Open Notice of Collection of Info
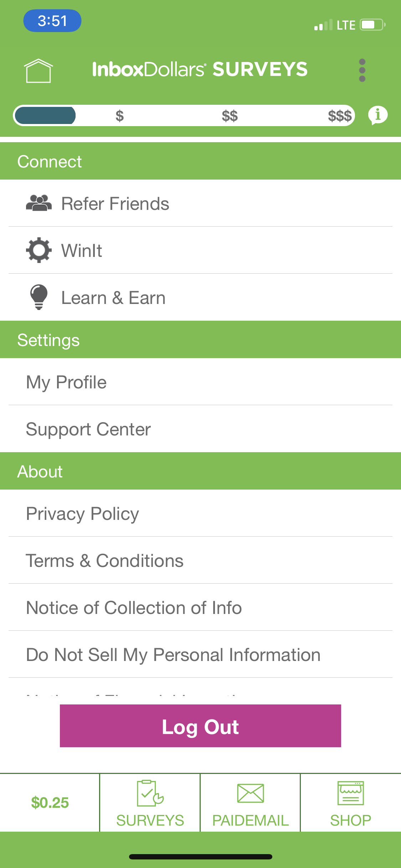Viewport: 401px width, 868px height. click(134, 608)
